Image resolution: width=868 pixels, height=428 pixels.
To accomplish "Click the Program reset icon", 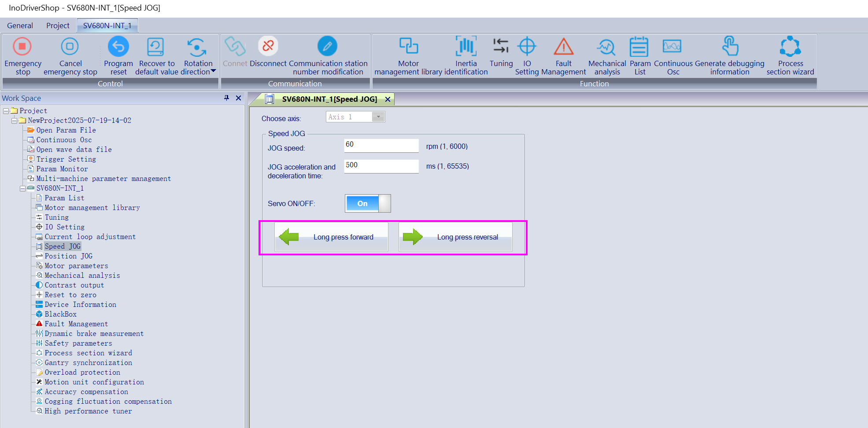I will (x=118, y=46).
